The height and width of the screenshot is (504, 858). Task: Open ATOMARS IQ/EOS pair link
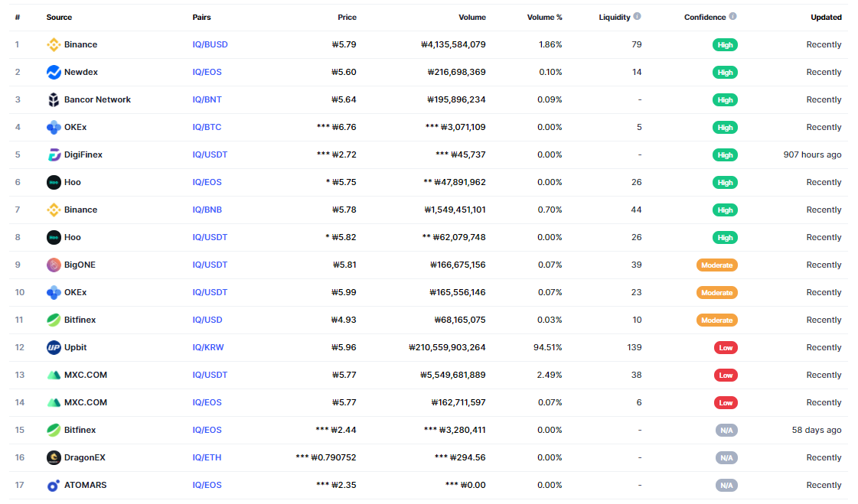tap(207, 485)
